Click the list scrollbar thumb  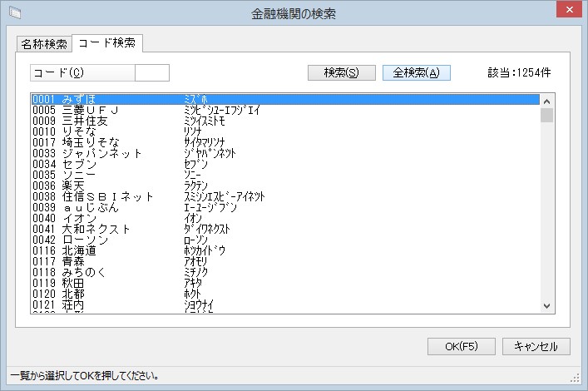click(546, 115)
